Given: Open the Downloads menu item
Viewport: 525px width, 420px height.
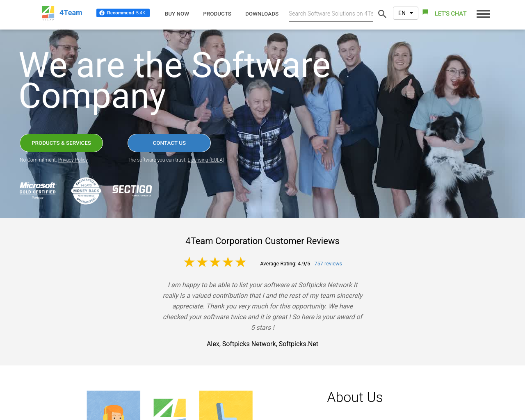Looking at the screenshot, I should pos(262,14).
